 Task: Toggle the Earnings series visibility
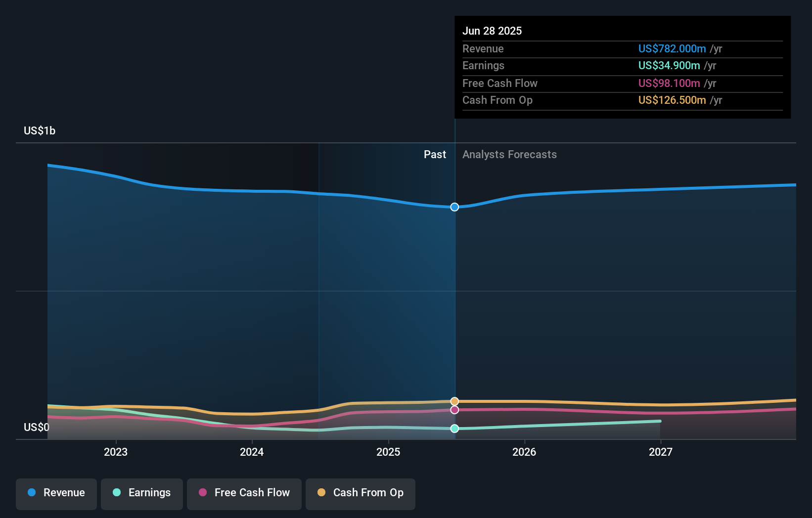point(142,493)
